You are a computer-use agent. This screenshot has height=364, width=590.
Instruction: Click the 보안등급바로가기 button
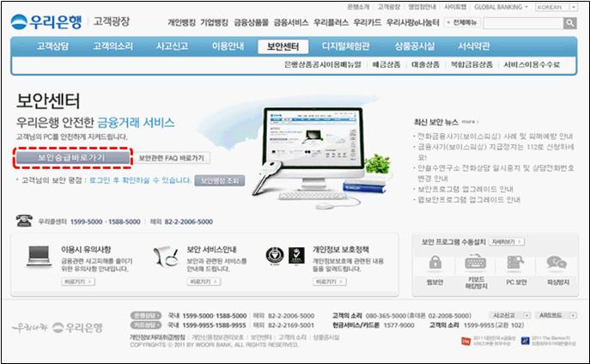[x=73, y=158]
